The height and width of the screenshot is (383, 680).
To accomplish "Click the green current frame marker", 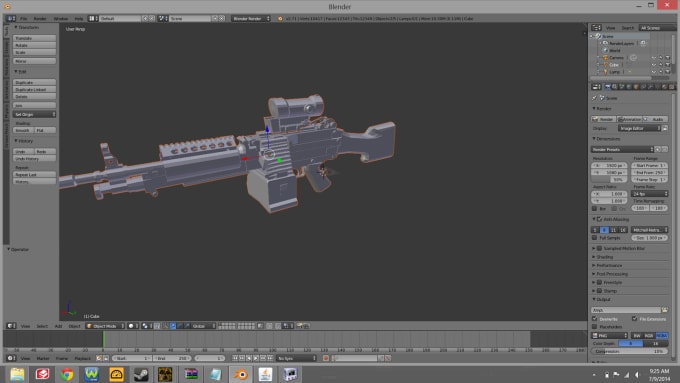I will pos(104,339).
